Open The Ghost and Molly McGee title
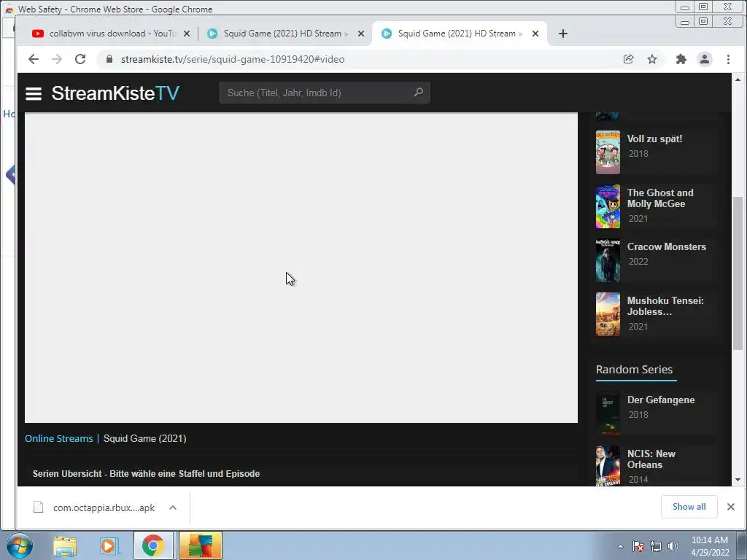 point(659,198)
